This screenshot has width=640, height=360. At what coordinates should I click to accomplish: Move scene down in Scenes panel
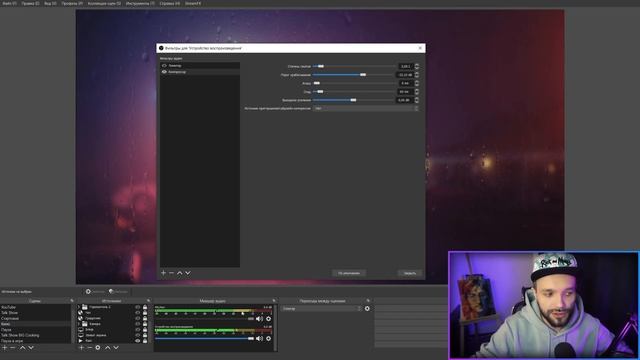point(31,347)
